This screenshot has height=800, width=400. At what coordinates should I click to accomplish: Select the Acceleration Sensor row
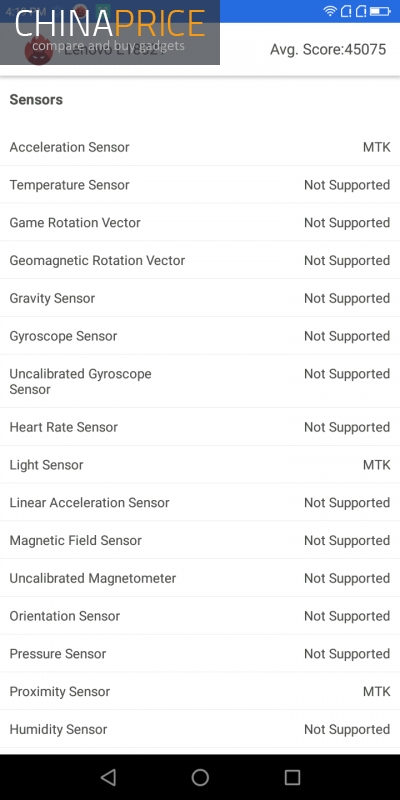click(200, 147)
